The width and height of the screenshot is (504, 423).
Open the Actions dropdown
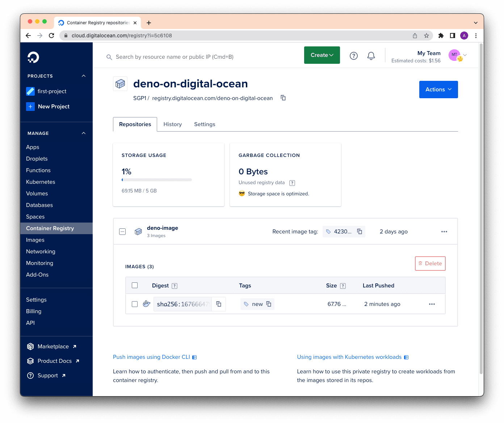click(438, 90)
